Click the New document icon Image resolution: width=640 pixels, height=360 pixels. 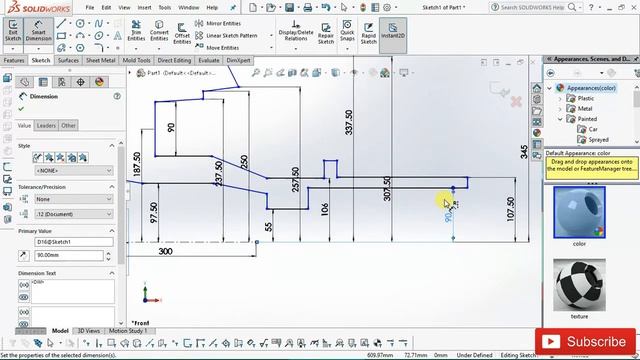click(x=253, y=7)
